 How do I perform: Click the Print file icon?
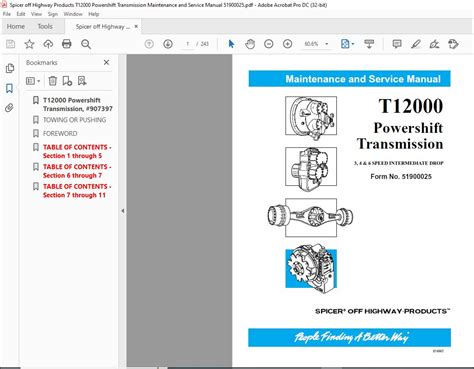[x=67, y=44]
